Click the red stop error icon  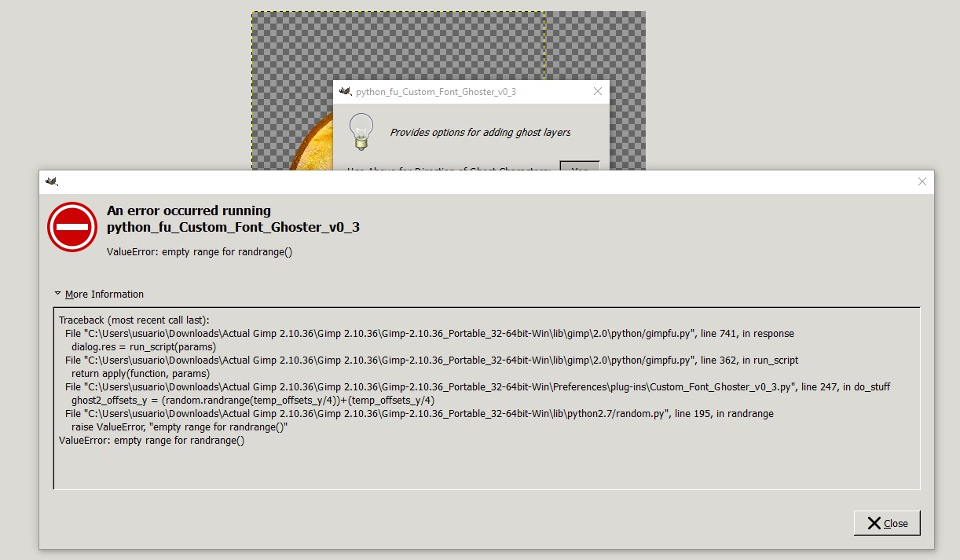(x=72, y=227)
